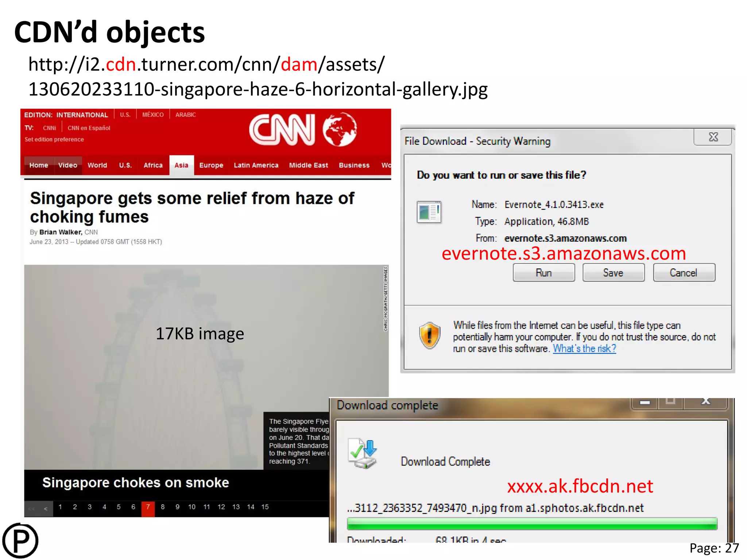Click the file type icon in File Download dialog
This screenshot has width=747, height=560.
coord(429,212)
